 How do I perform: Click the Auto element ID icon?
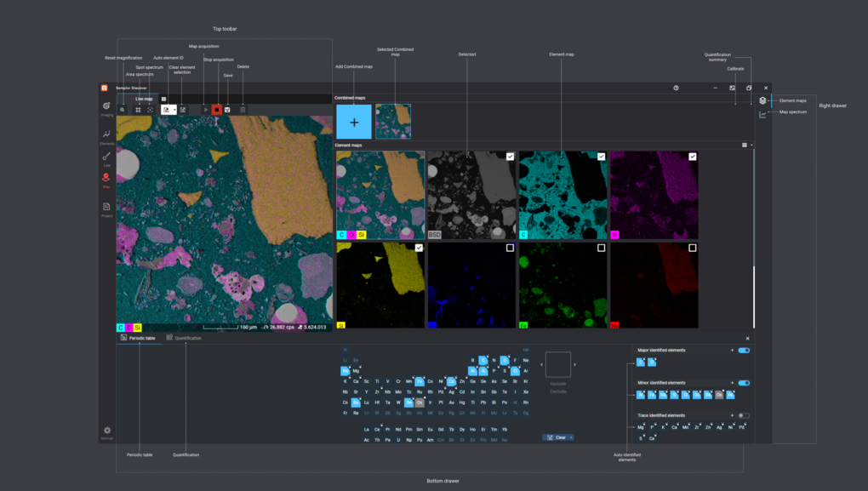coord(166,110)
